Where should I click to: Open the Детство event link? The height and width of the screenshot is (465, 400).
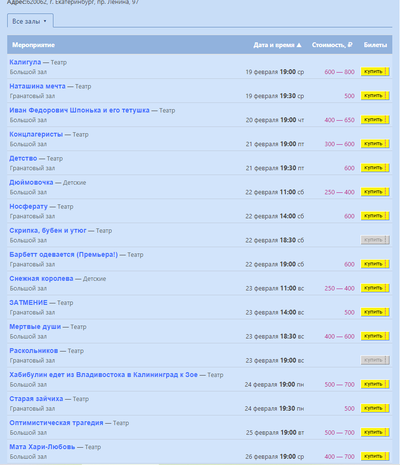point(23,158)
